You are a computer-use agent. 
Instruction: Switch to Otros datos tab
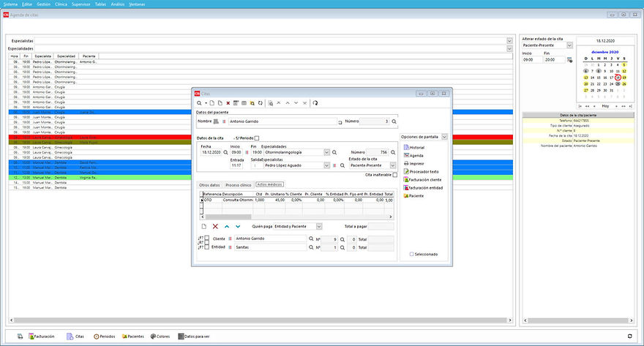click(210, 185)
